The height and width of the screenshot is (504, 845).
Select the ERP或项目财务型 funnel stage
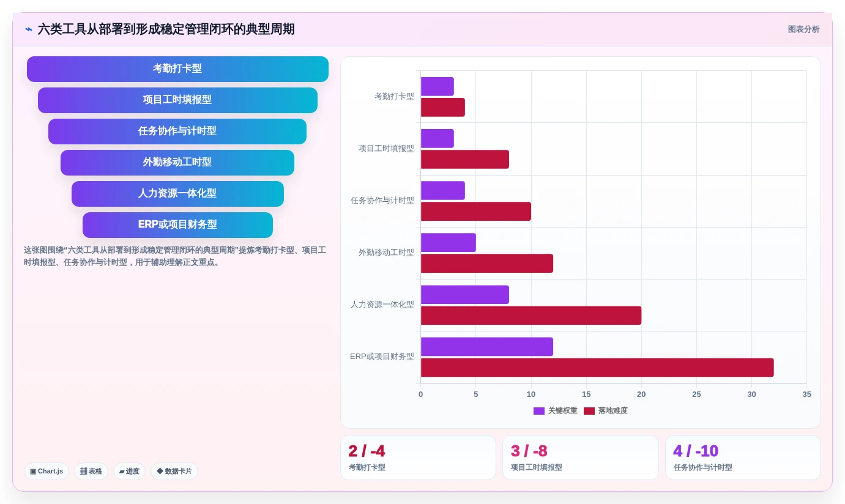177,225
